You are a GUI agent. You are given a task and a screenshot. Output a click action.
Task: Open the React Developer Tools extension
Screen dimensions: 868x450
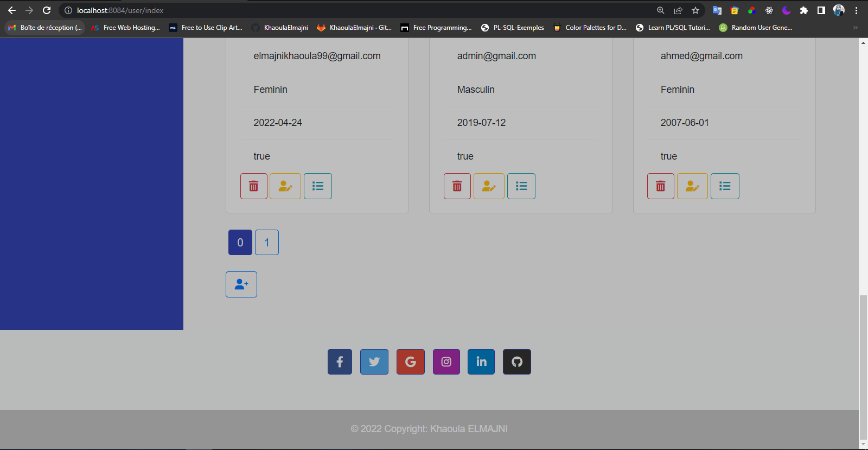coord(769,10)
